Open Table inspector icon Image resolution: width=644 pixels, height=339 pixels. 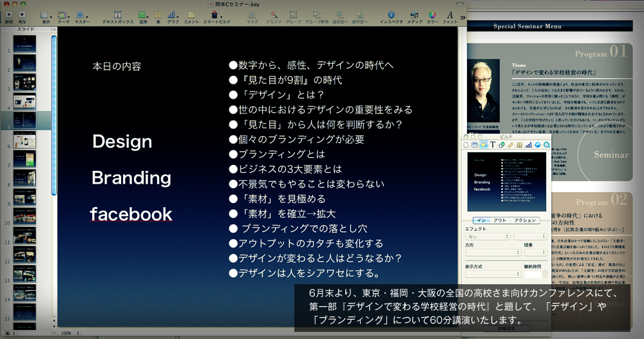pyautogui.click(x=520, y=144)
